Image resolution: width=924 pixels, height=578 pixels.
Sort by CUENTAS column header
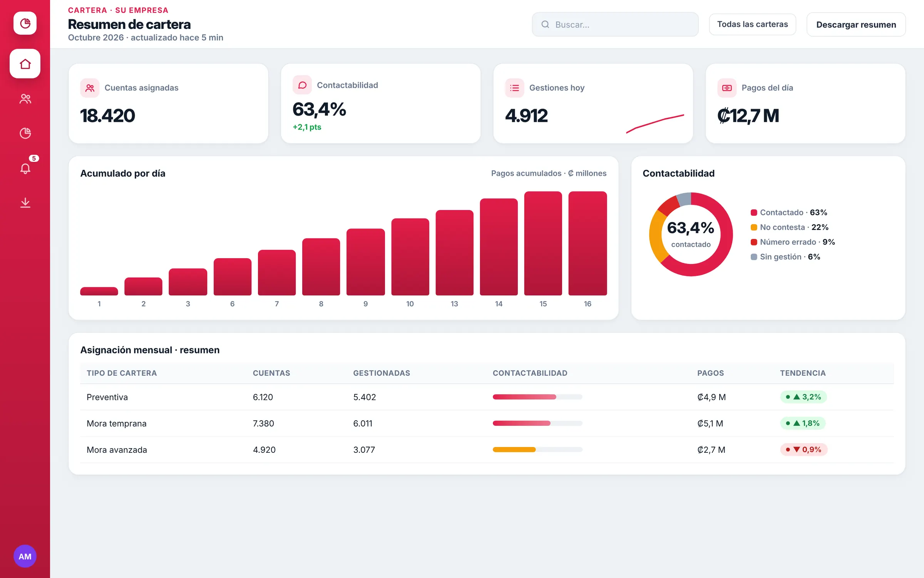[271, 373]
